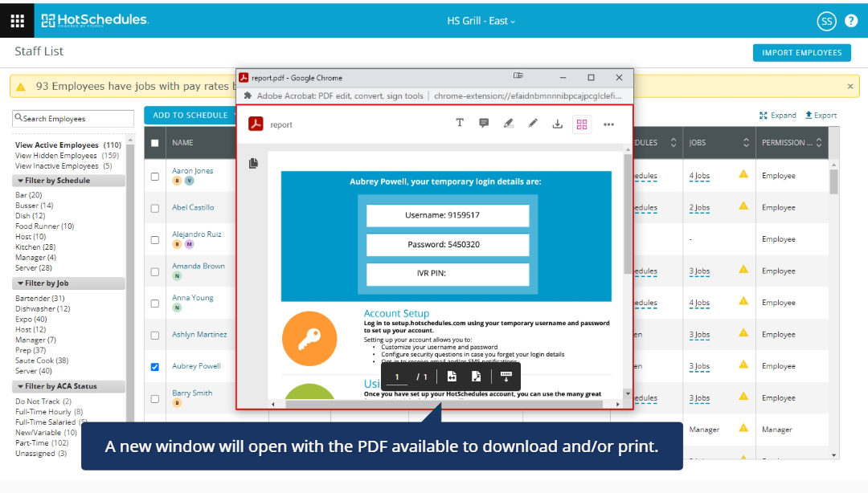Image resolution: width=868 pixels, height=493 pixels.
Task: Toggle the select-all checkbox in table header
Action: pos(155,143)
